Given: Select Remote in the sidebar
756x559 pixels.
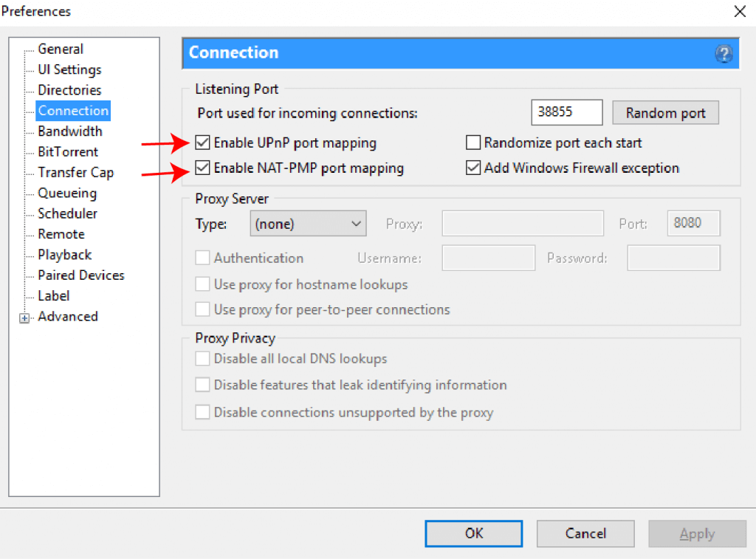Looking at the screenshot, I should [61, 234].
